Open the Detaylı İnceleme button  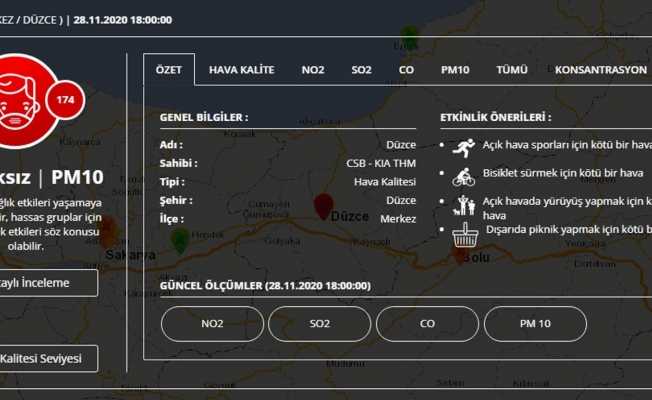pyautogui.click(x=45, y=283)
